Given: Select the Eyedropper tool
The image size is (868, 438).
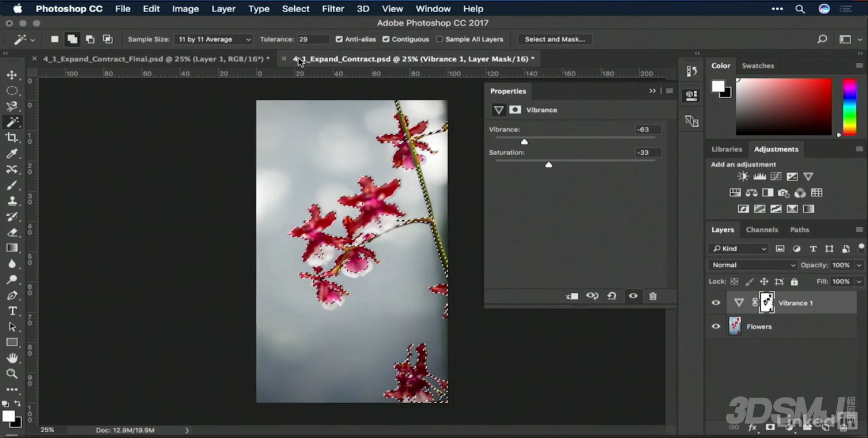Looking at the screenshot, I should coord(12,154).
